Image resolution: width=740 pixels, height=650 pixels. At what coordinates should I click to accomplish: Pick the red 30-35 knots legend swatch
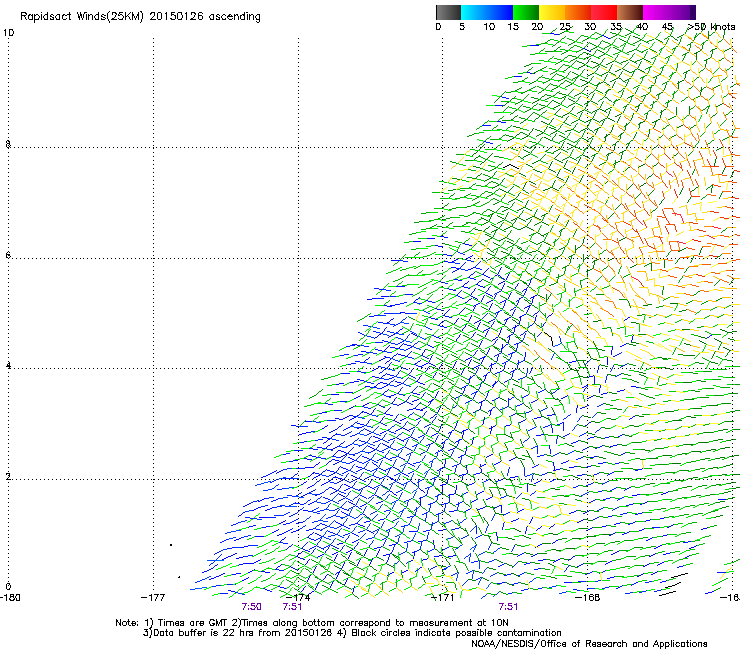tap(604, 12)
